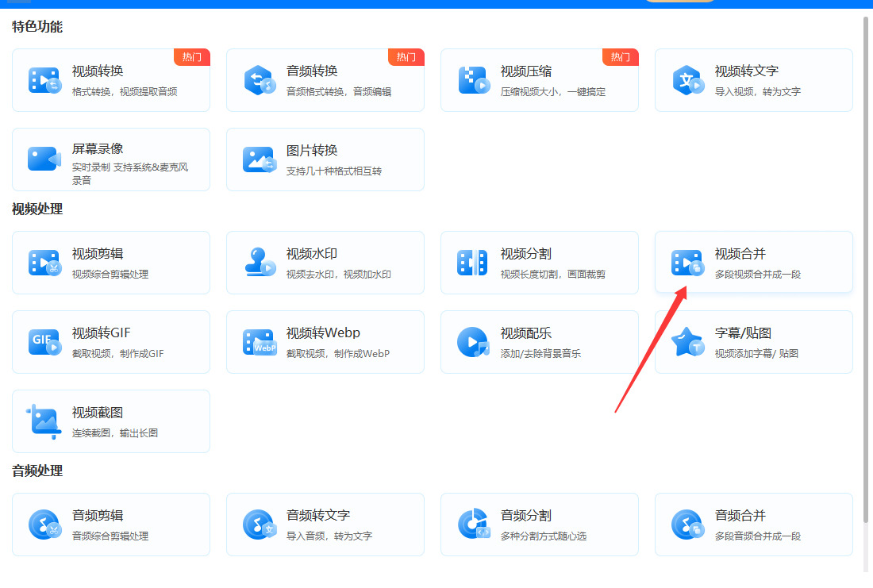Click the 视频转换 card icon
873x588 pixels.
44,80
